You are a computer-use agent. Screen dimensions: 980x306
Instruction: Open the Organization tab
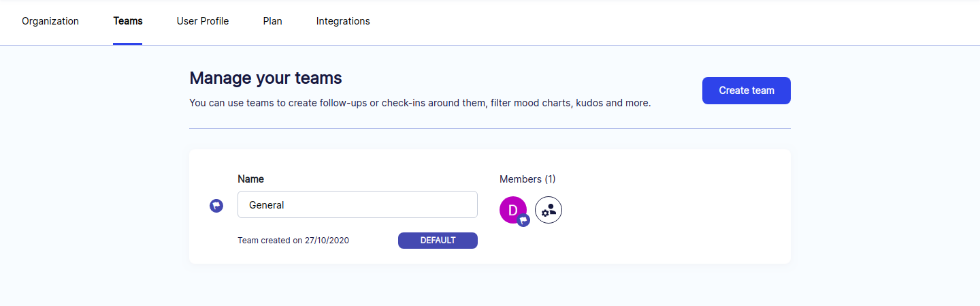(50, 21)
